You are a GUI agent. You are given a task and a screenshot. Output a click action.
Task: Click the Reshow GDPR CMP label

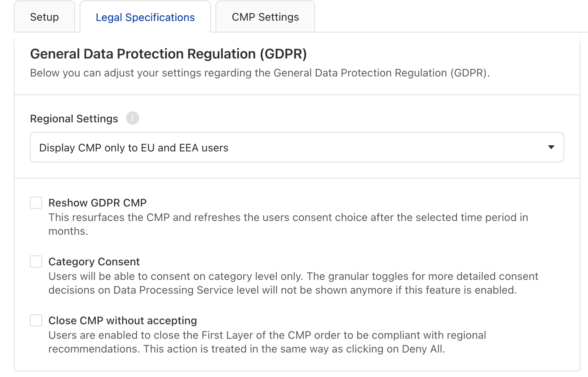(98, 203)
